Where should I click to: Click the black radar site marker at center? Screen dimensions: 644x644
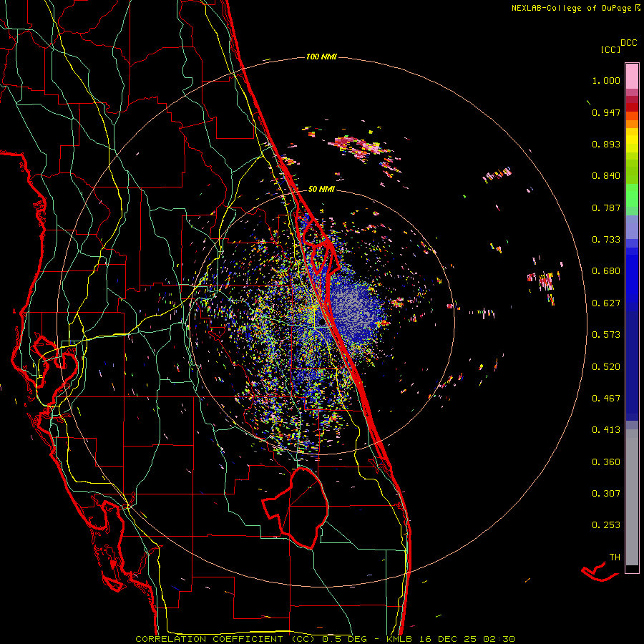pyautogui.click(x=321, y=323)
